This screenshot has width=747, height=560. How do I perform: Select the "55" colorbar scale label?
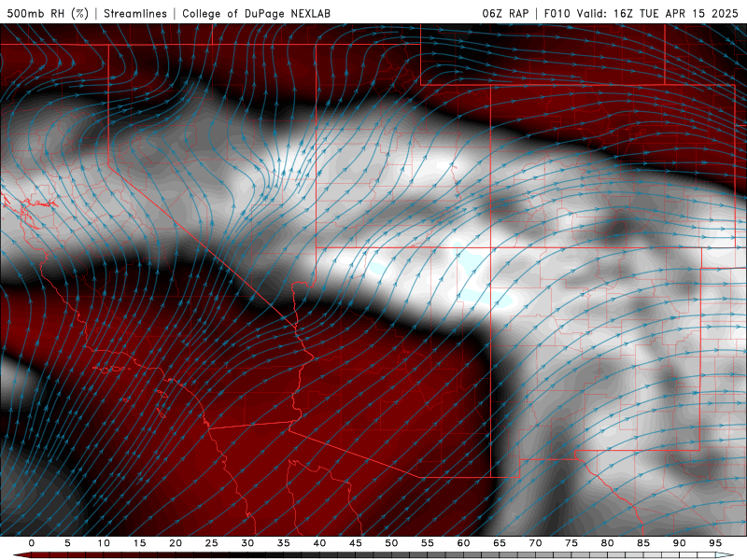pyautogui.click(x=428, y=543)
